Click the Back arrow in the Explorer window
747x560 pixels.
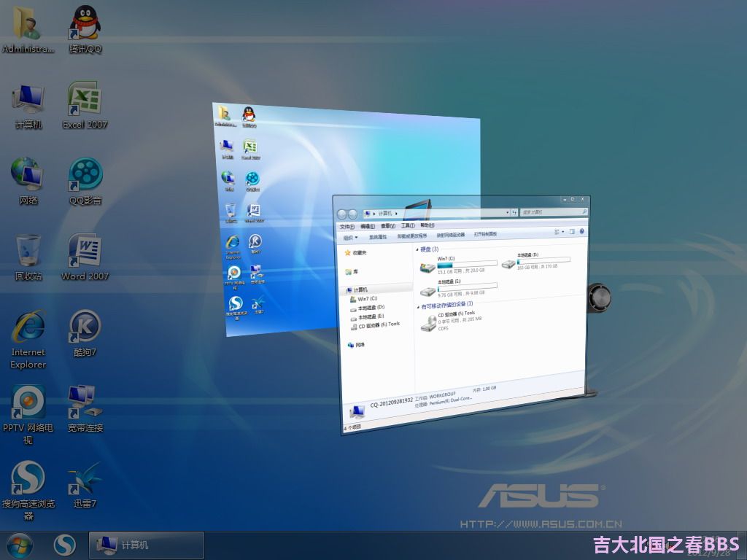pyautogui.click(x=343, y=215)
